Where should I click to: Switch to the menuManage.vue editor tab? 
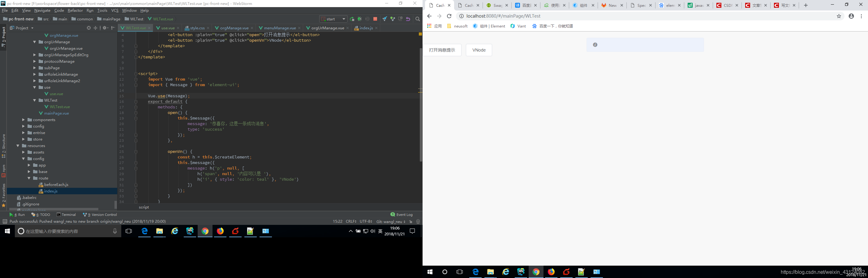click(280, 28)
